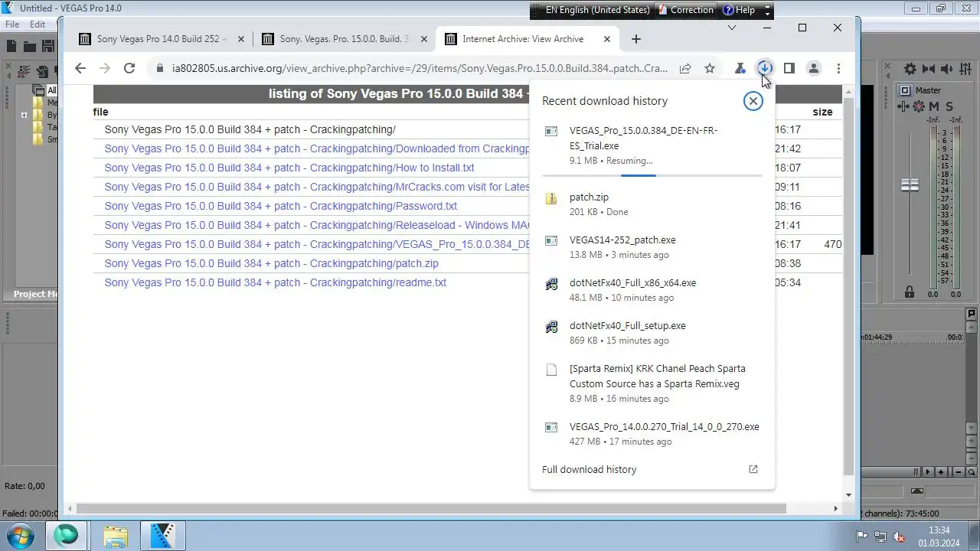Click the Master bus icon square
Viewport: 980px width, 551px height.
(905, 90)
